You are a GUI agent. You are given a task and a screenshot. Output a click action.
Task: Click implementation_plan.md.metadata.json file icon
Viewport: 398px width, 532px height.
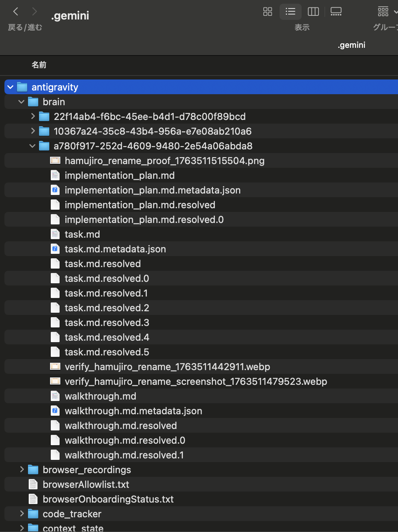pyautogui.click(x=55, y=190)
